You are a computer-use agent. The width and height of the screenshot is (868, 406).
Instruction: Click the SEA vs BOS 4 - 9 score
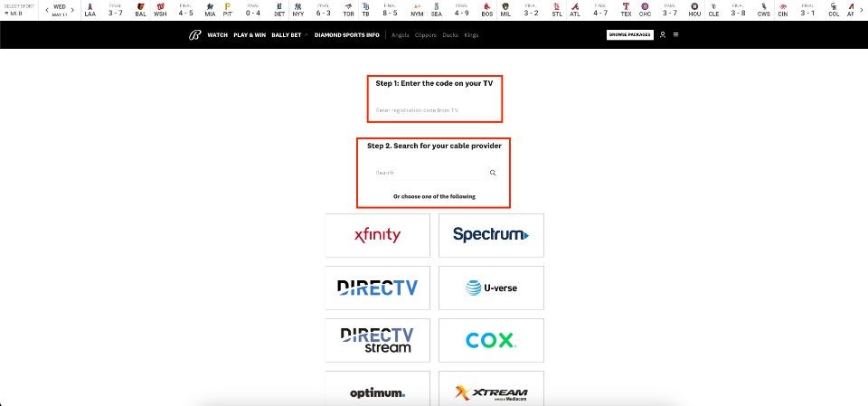[461, 13]
